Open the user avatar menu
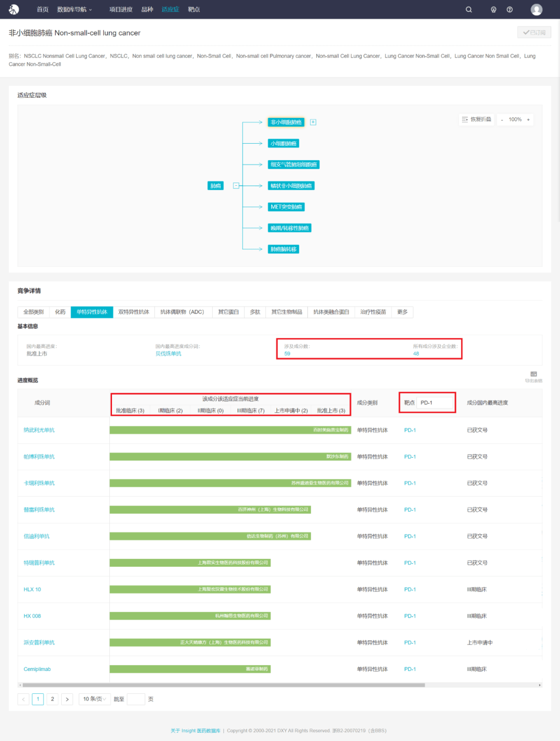 (537, 9)
